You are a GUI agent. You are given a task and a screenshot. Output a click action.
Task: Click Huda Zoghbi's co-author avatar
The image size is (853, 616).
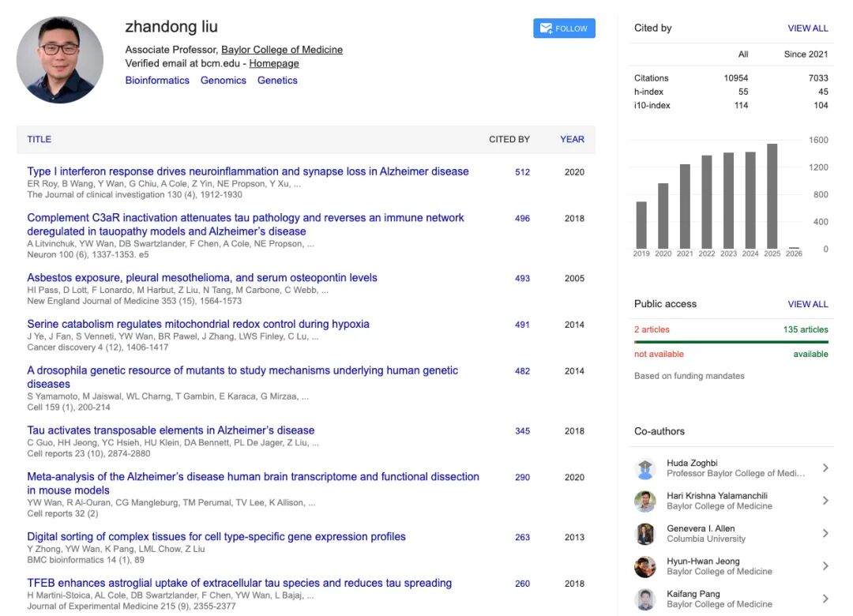click(x=645, y=468)
